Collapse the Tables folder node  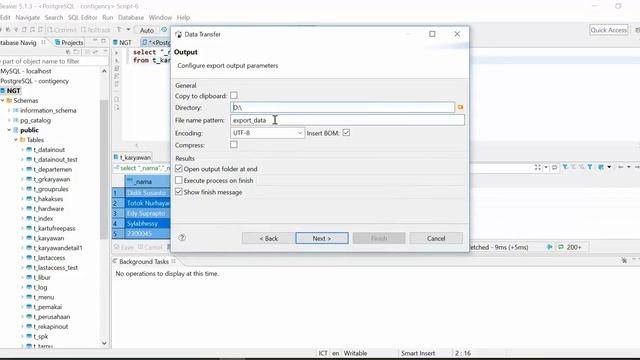click(x=16, y=140)
